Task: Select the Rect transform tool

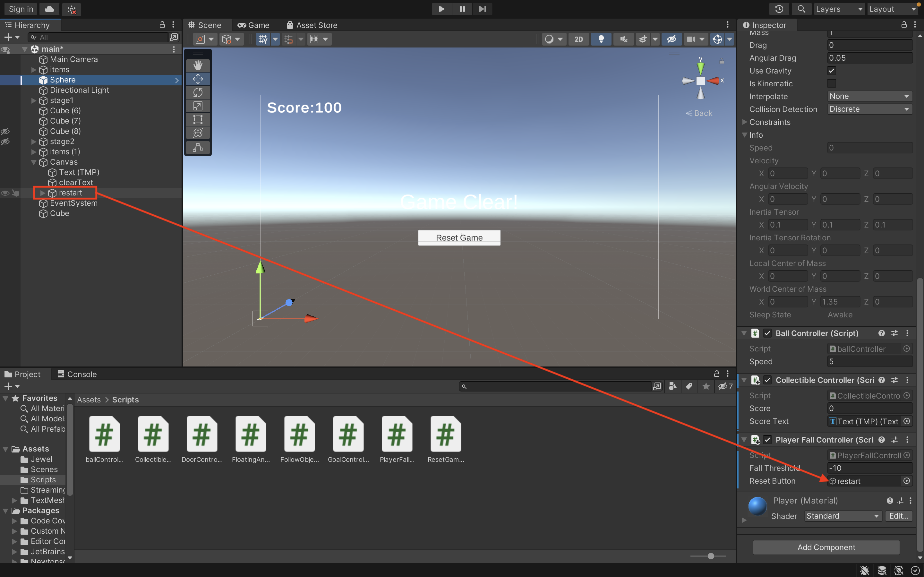Action: tap(198, 119)
